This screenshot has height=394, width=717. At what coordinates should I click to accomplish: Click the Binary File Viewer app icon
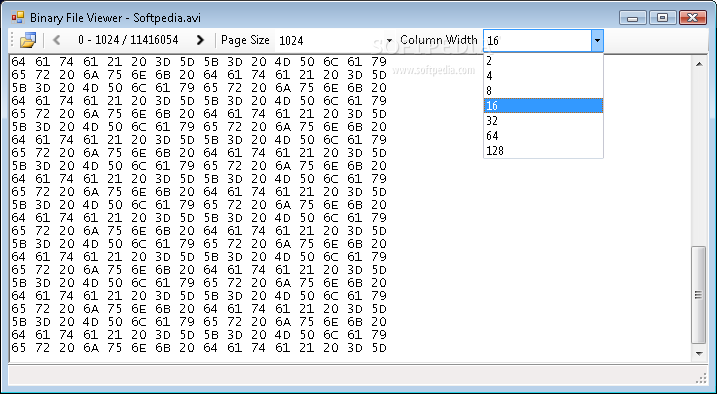pyautogui.click(x=18, y=17)
